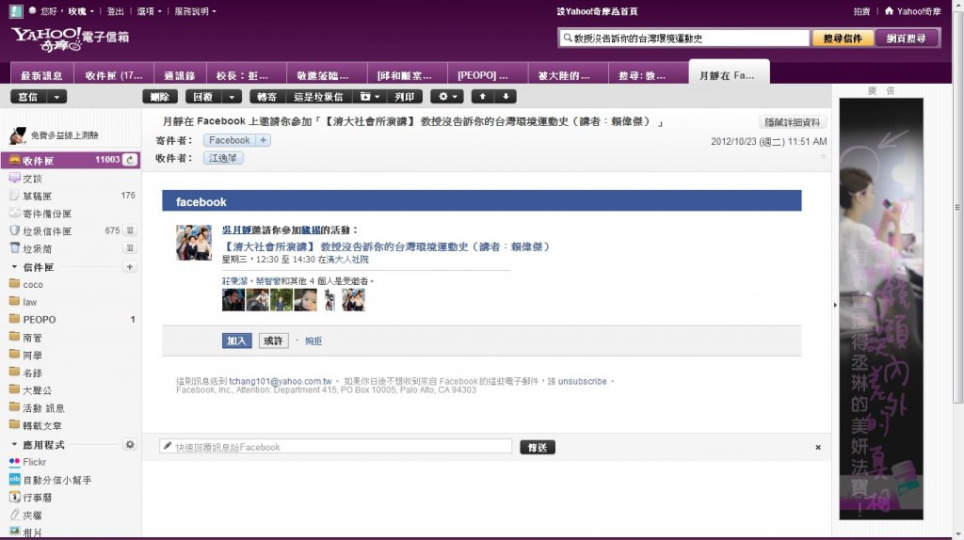The height and width of the screenshot is (540, 964).
Task: Click the 應用程式 gear settings icon
Action: (x=130, y=444)
